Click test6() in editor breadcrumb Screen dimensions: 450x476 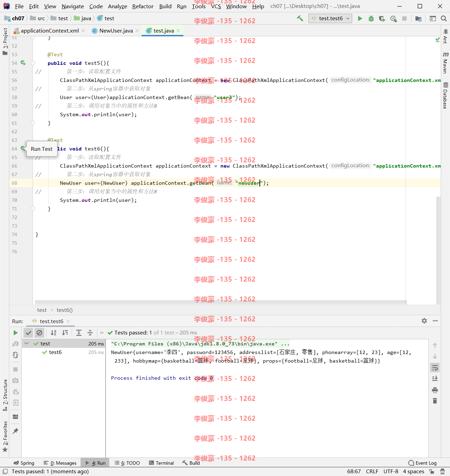click(x=64, y=310)
